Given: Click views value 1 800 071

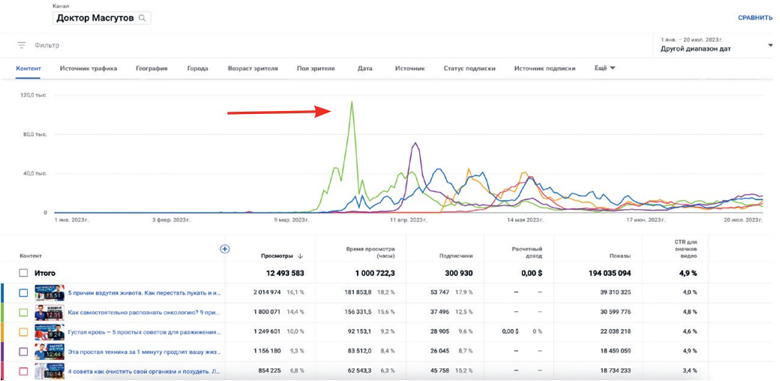Looking at the screenshot, I should click(267, 313).
